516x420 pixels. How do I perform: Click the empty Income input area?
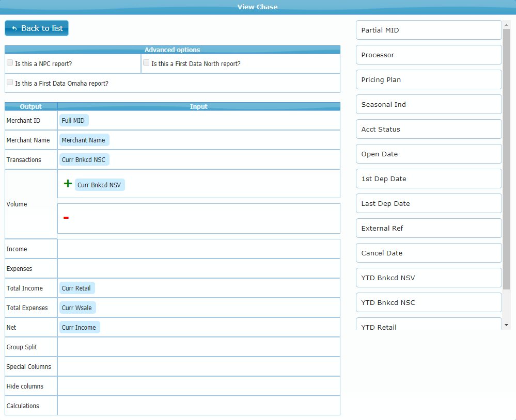(198, 249)
